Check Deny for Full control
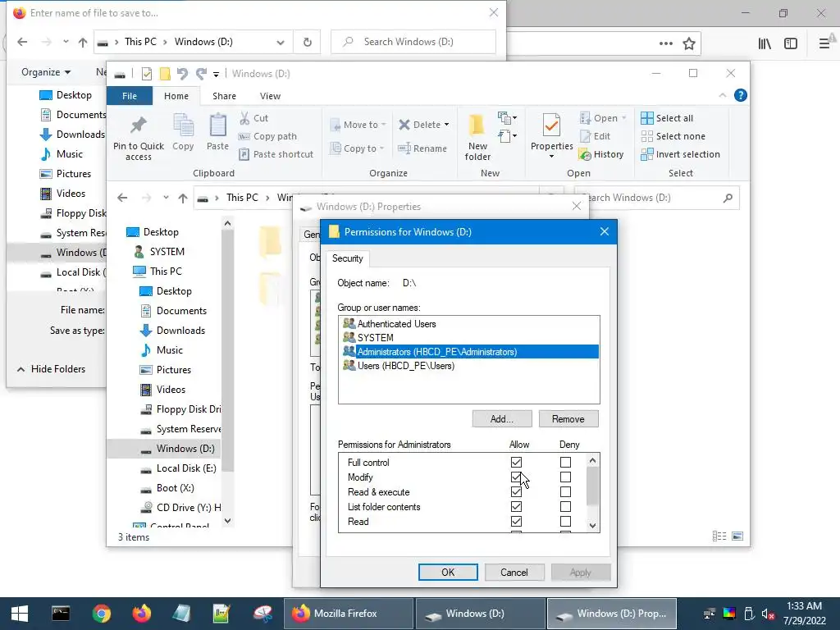This screenshot has width=840, height=630. click(565, 463)
